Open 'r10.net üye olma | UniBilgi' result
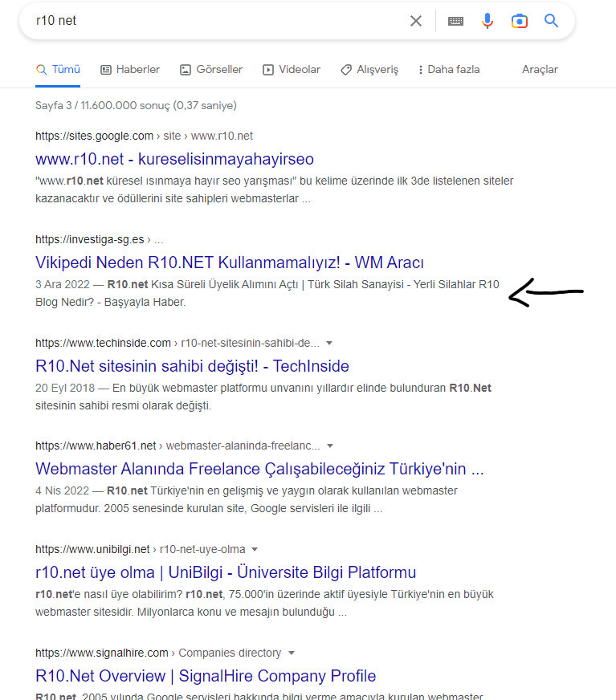This screenshot has height=700, width=616. (x=226, y=572)
